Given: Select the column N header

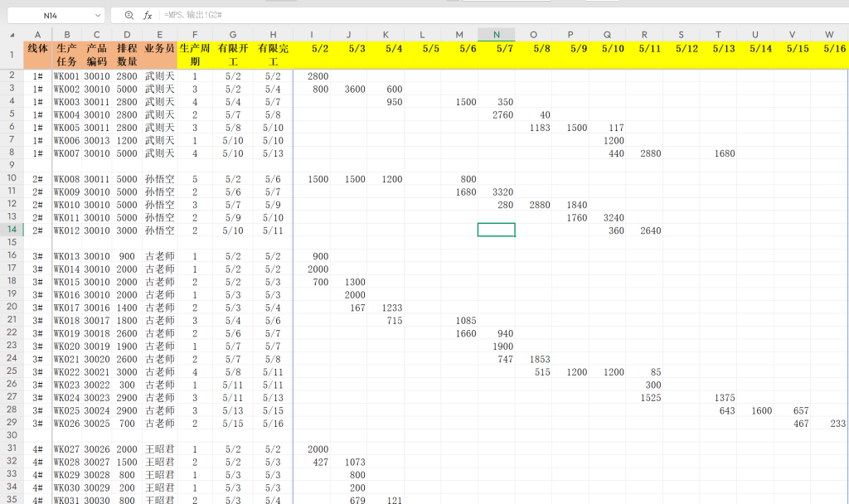Looking at the screenshot, I should coord(496,35).
